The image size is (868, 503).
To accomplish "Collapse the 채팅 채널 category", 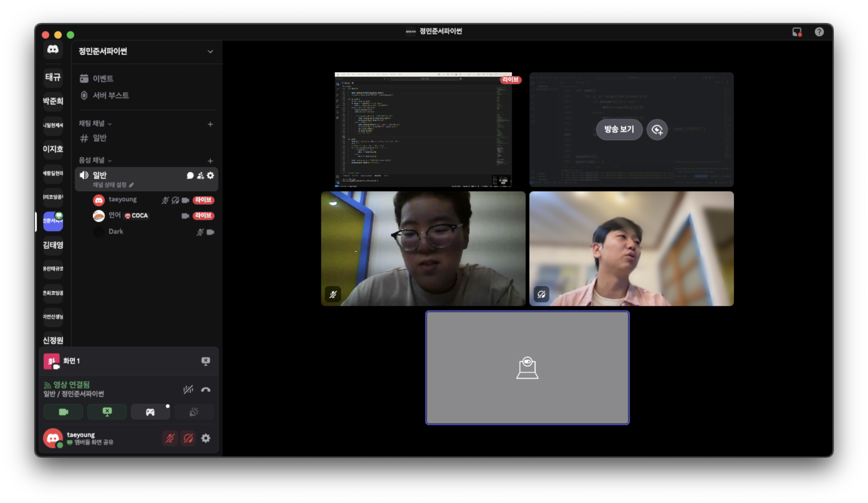I will (95, 124).
